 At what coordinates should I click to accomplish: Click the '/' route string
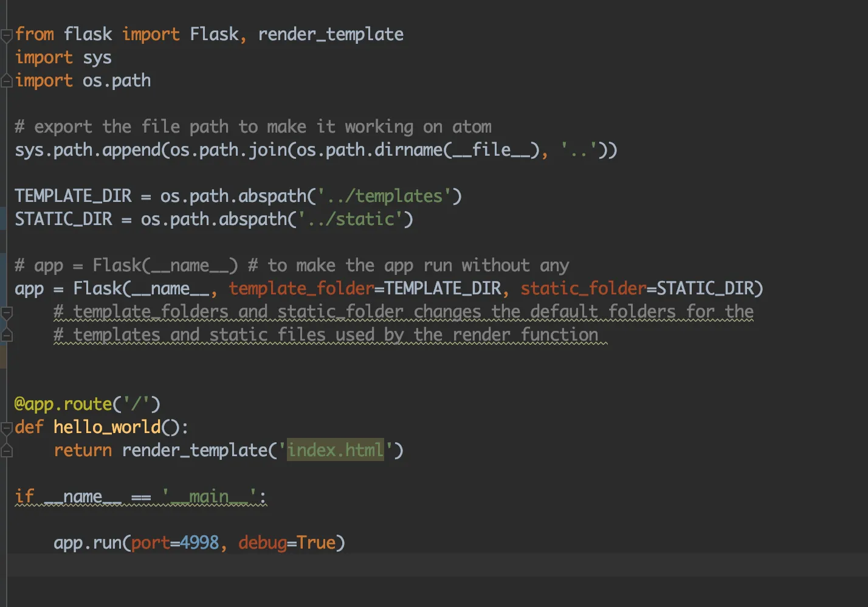point(137,404)
